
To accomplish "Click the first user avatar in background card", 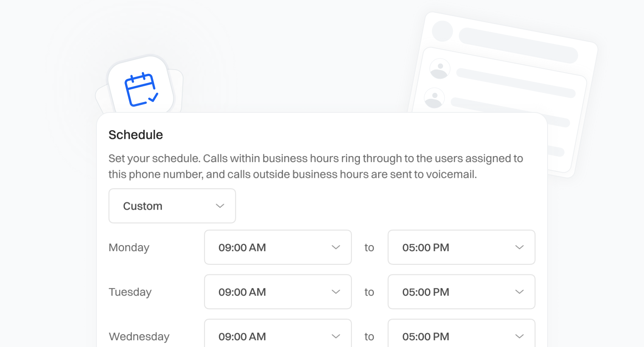I will [x=440, y=69].
